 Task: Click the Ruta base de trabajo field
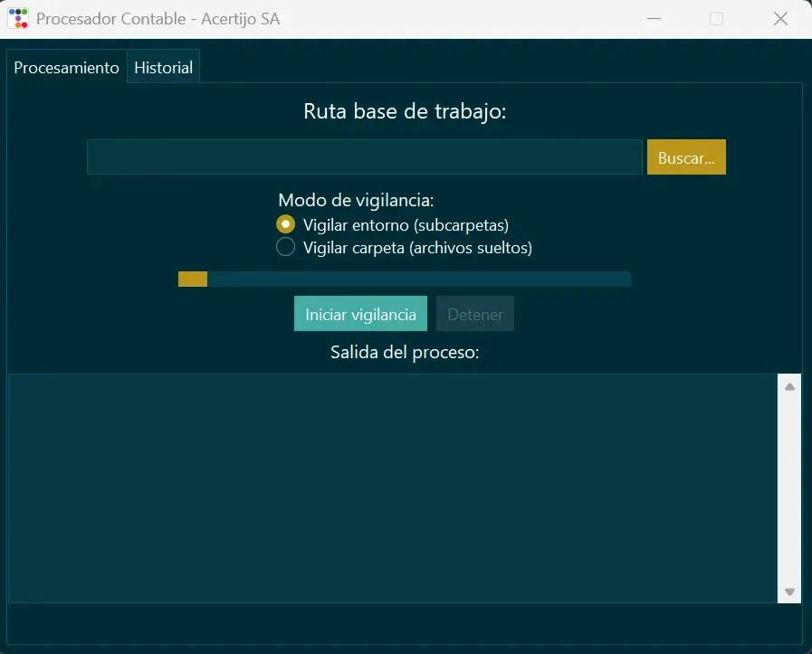click(365, 156)
